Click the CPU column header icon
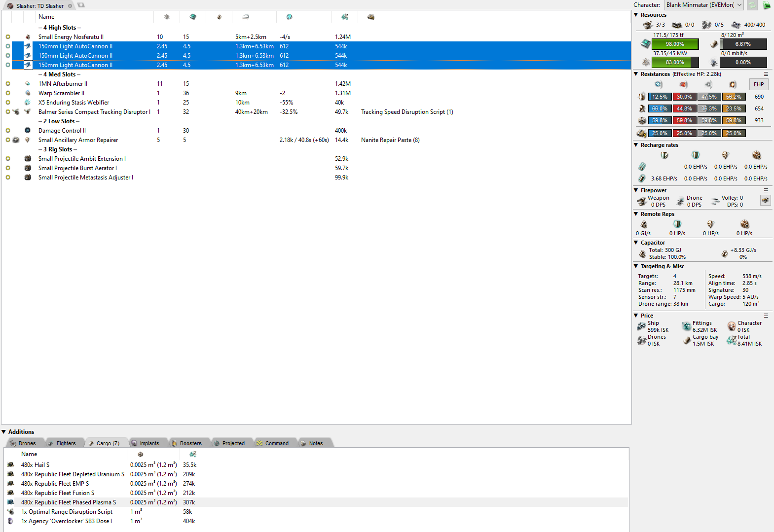The image size is (774, 532). [x=193, y=17]
